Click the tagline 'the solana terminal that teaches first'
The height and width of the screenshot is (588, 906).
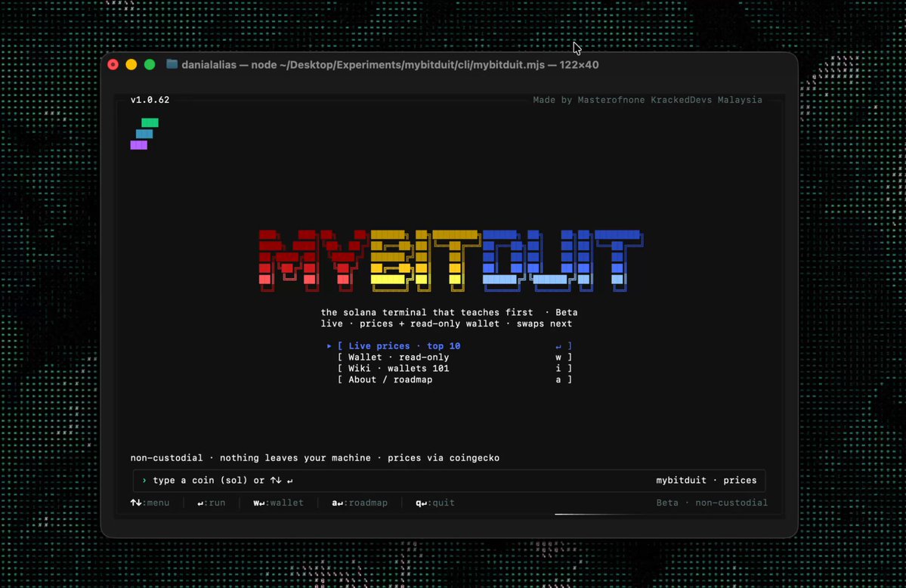(427, 312)
